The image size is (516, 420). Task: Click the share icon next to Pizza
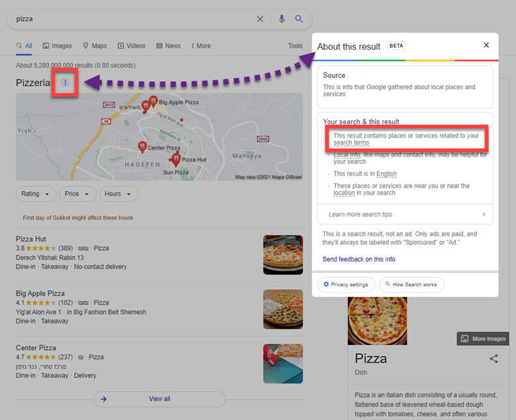(x=494, y=358)
